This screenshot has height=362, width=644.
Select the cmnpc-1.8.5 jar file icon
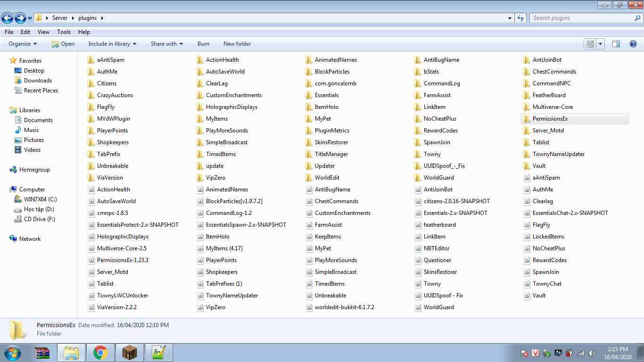(x=91, y=213)
